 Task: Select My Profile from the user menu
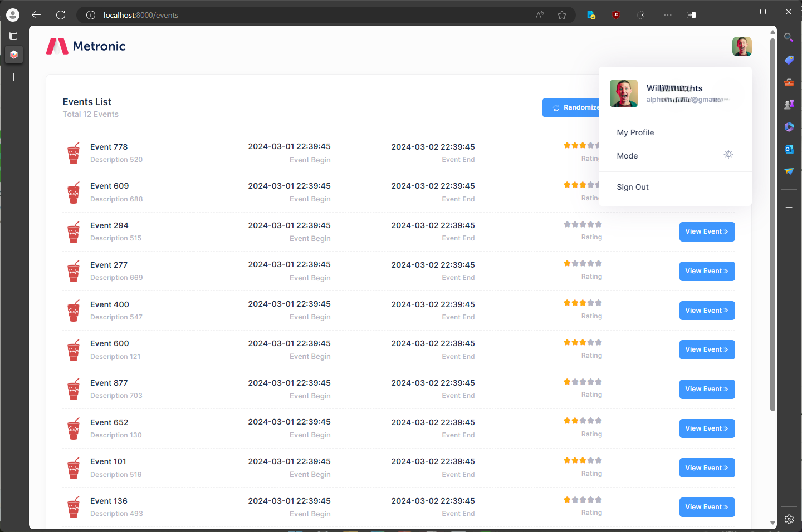(635, 132)
